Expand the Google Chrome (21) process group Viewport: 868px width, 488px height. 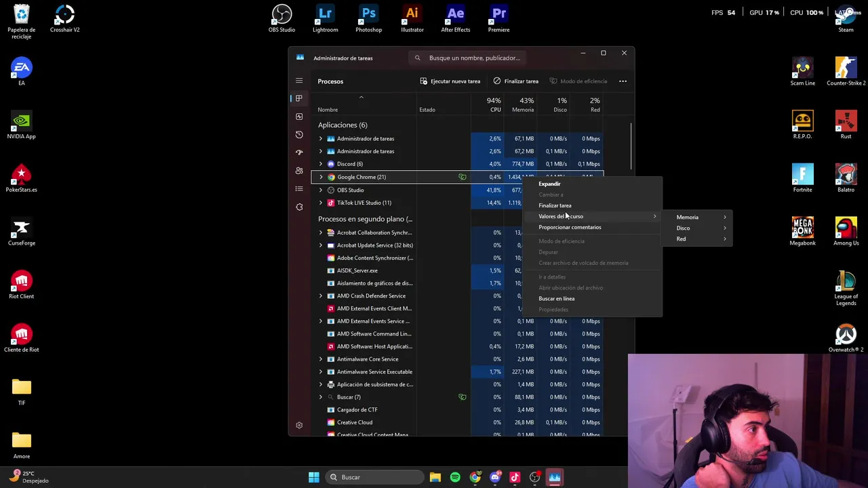[x=321, y=177]
